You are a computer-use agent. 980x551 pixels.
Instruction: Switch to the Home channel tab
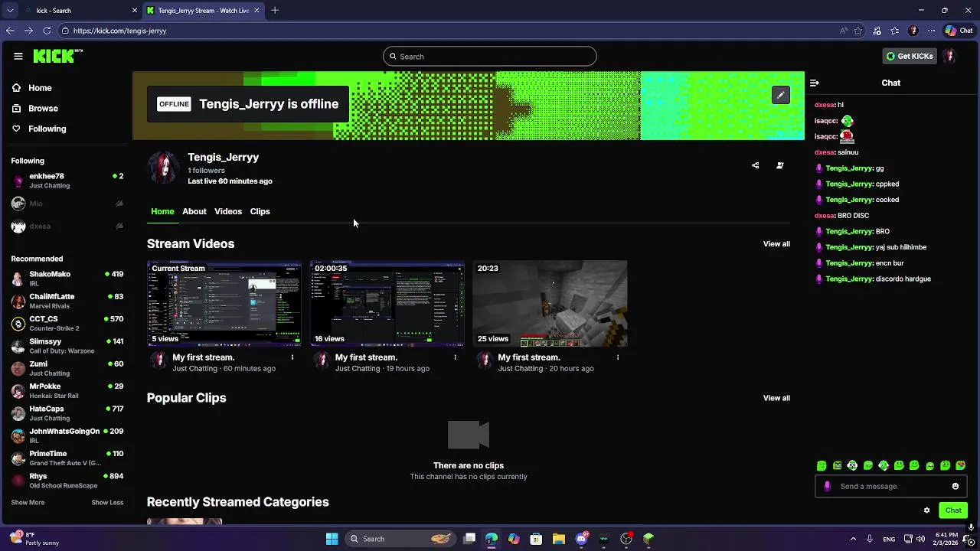click(x=162, y=211)
